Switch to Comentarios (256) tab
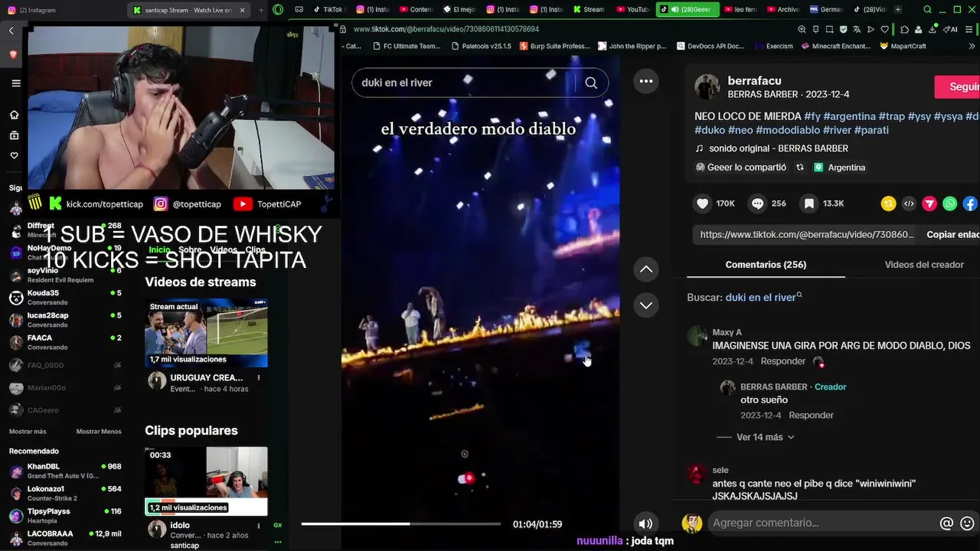The width and height of the screenshot is (980, 551). click(x=766, y=265)
